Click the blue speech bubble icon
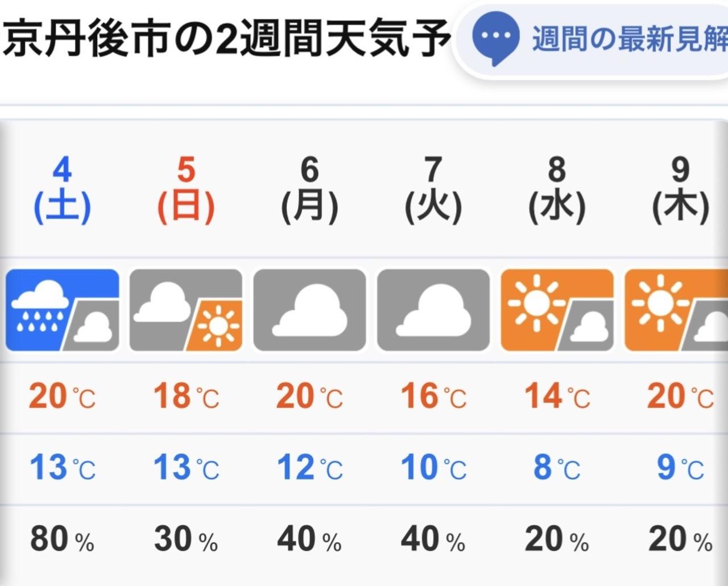The height and width of the screenshot is (586, 728). pos(495,38)
